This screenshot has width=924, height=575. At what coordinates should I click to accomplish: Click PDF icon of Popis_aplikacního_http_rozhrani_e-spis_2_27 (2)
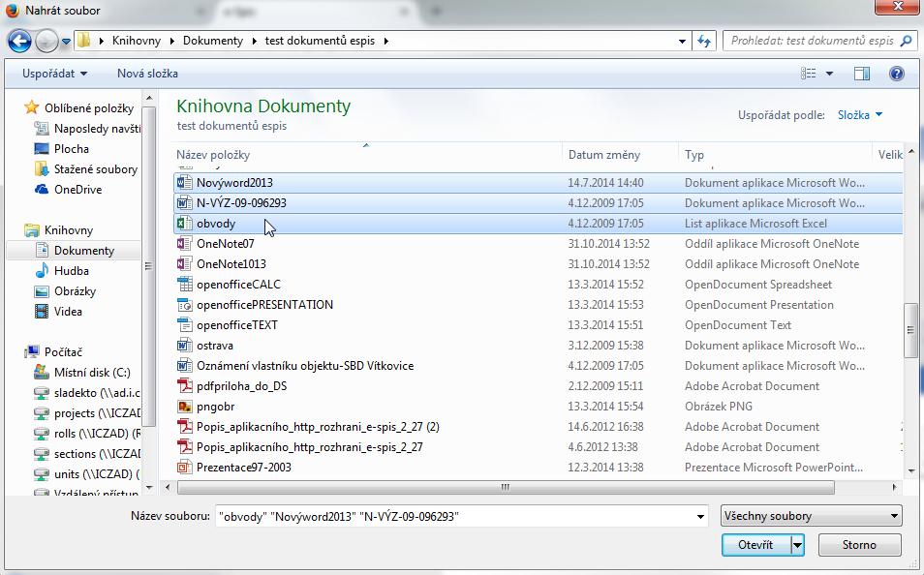point(185,427)
